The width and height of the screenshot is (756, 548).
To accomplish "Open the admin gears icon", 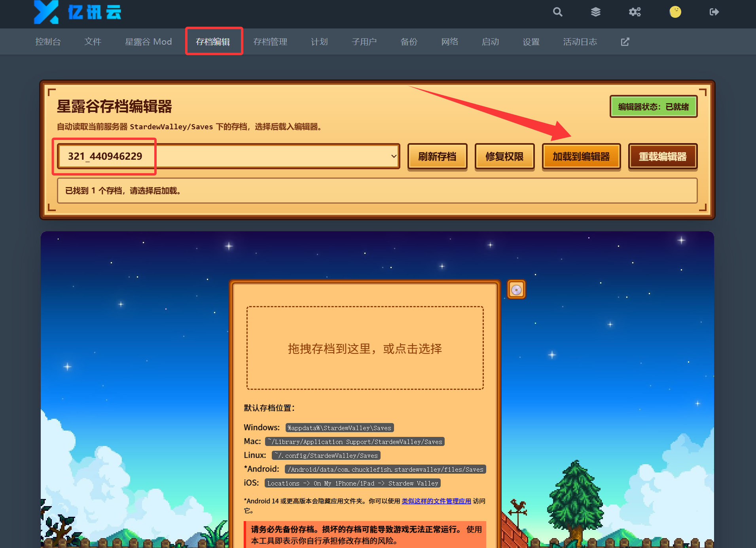I will tap(635, 12).
